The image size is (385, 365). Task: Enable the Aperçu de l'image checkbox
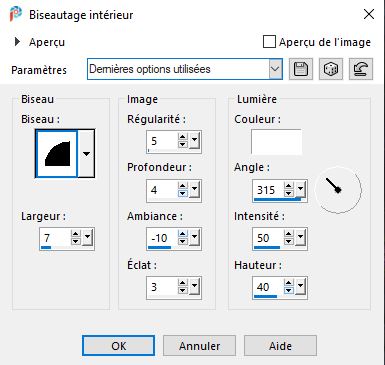coord(269,42)
